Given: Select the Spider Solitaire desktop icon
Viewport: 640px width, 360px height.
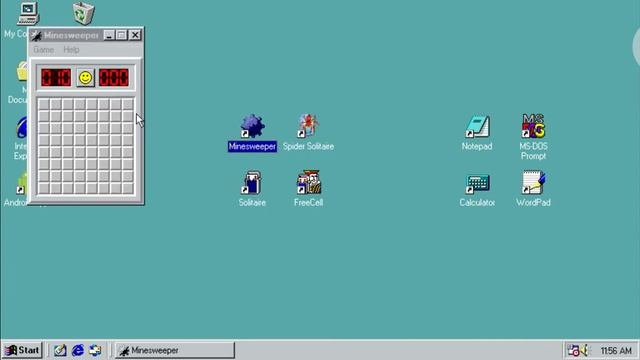Looking at the screenshot, I should point(308,133).
